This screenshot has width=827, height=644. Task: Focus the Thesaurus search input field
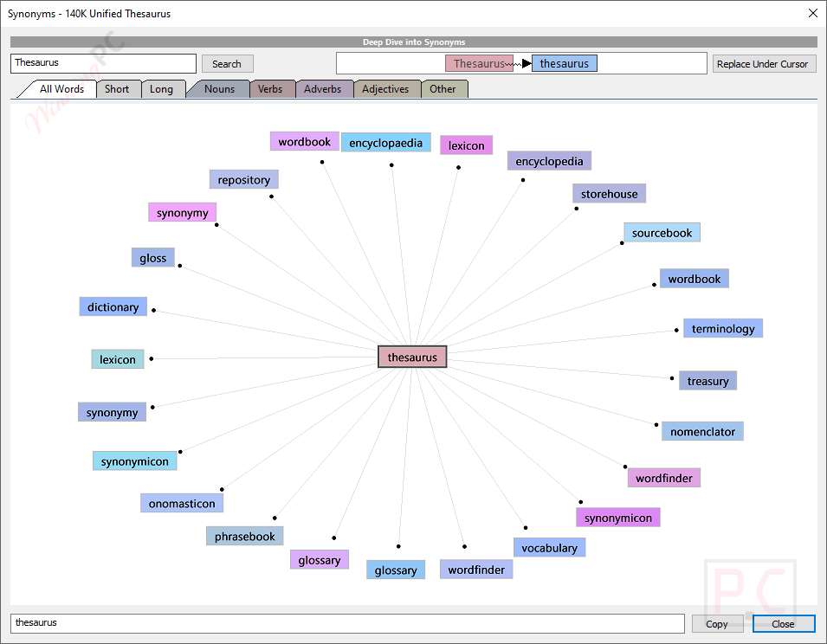click(x=103, y=63)
